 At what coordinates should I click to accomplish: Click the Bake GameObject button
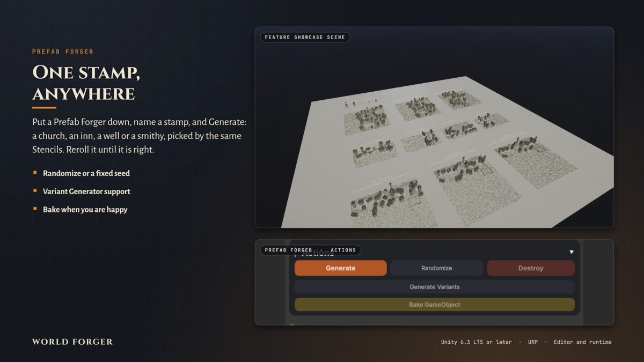(x=435, y=305)
